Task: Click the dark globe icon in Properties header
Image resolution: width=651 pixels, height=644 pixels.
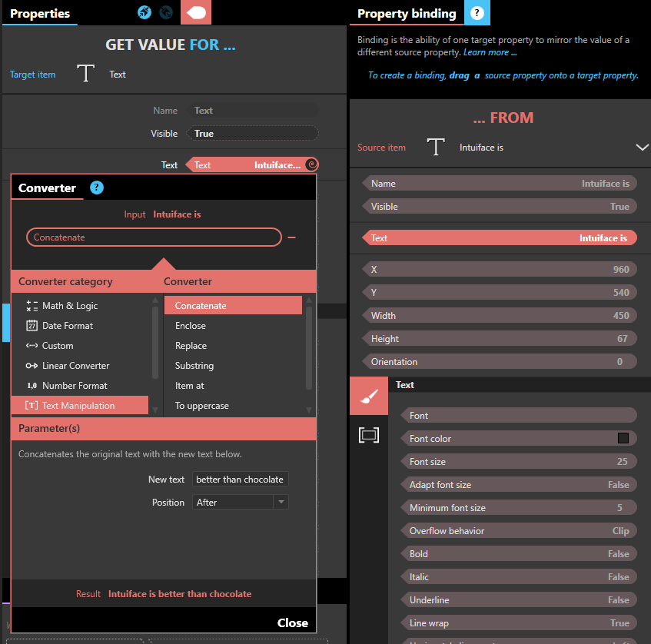Action: 166,12
